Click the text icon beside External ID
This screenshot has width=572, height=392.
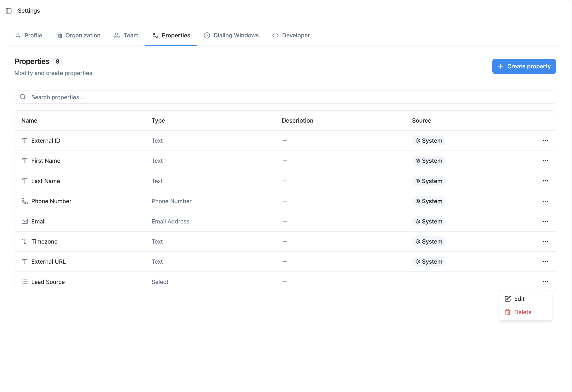pyautogui.click(x=25, y=141)
